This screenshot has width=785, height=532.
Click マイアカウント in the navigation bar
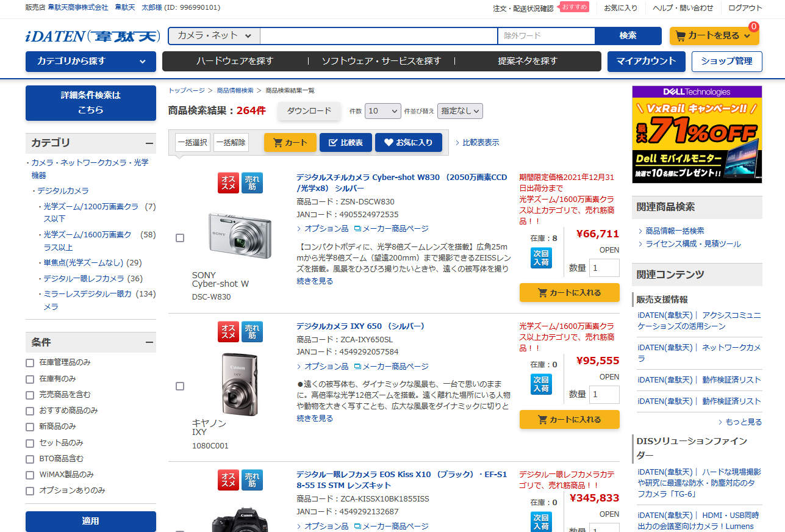point(646,61)
